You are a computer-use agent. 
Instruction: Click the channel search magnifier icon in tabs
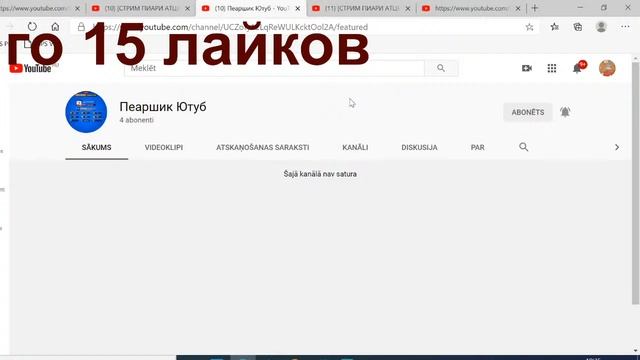pos(524,147)
